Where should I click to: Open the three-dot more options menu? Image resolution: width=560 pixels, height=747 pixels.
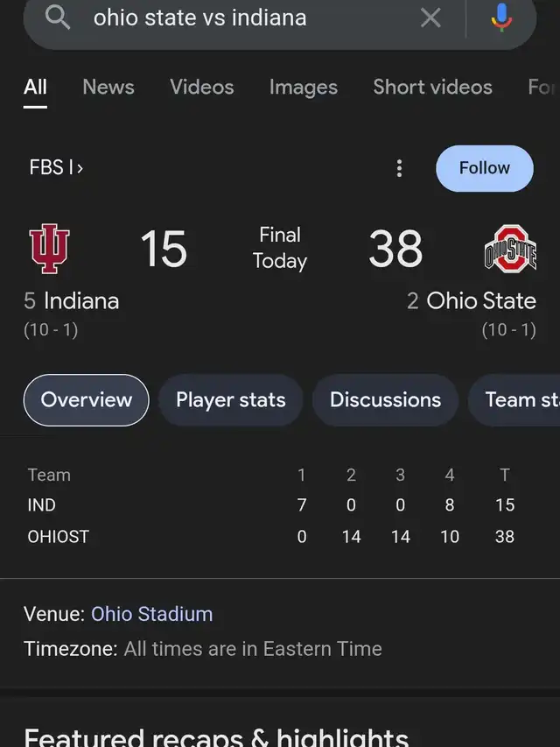(399, 168)
